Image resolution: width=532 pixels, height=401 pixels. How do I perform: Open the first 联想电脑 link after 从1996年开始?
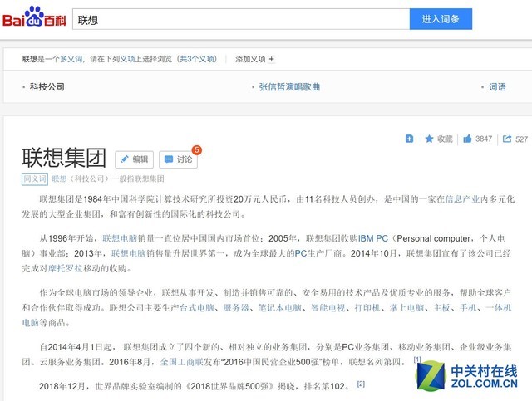click(120, 238)
